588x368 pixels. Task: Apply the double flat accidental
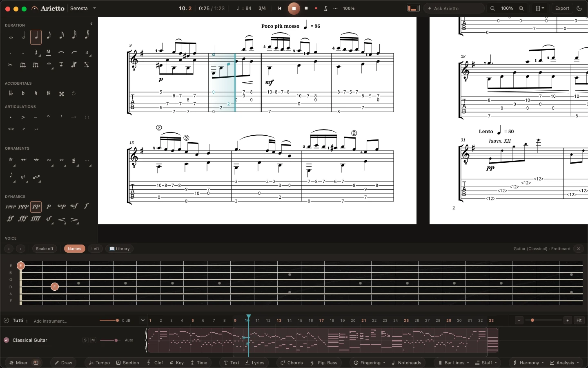point(11,93)
